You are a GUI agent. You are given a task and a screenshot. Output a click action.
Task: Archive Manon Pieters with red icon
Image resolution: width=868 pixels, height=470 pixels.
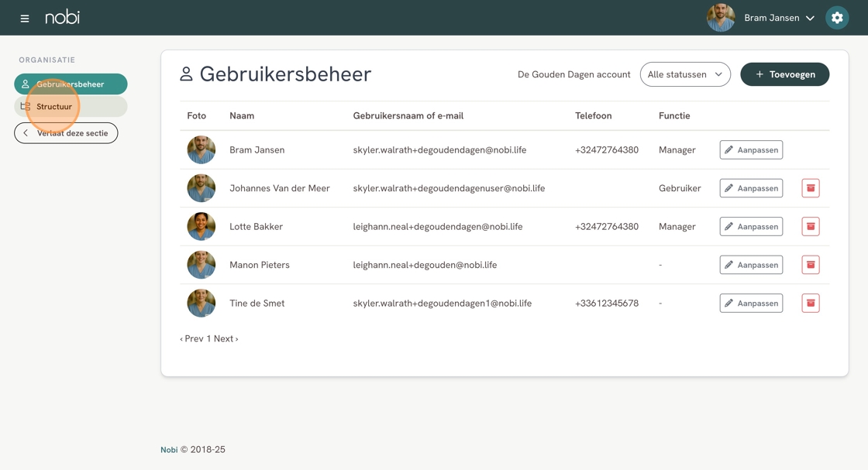[811, 265]
